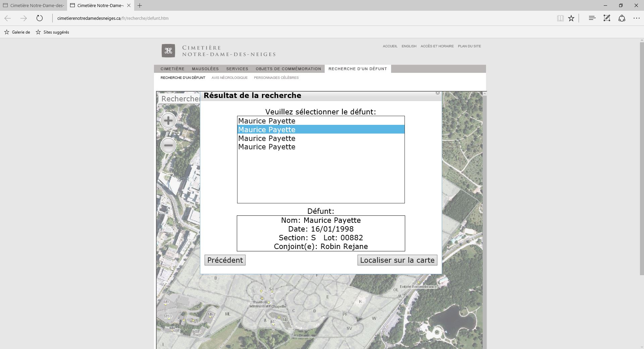The width and height of the screenshot is (644, 349).
Task: Open the OBJETS DE COMMÉMORATION menu
Action: click(288, 69)
